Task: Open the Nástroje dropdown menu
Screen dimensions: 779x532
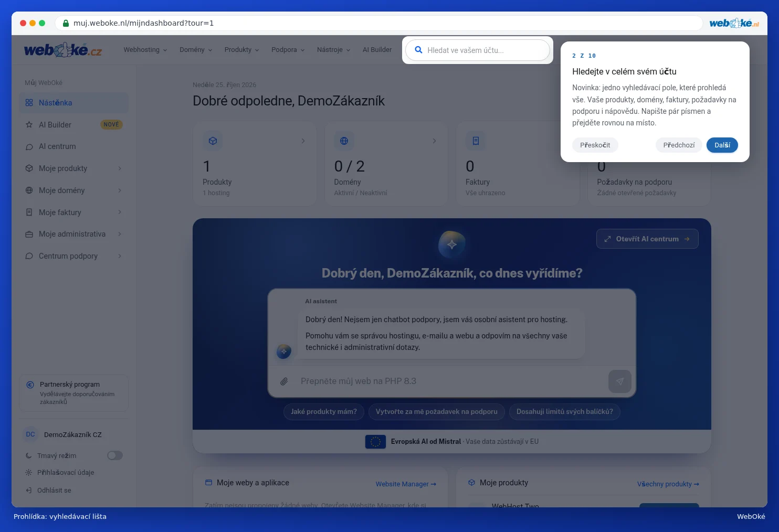Action: tap(334, 50)
